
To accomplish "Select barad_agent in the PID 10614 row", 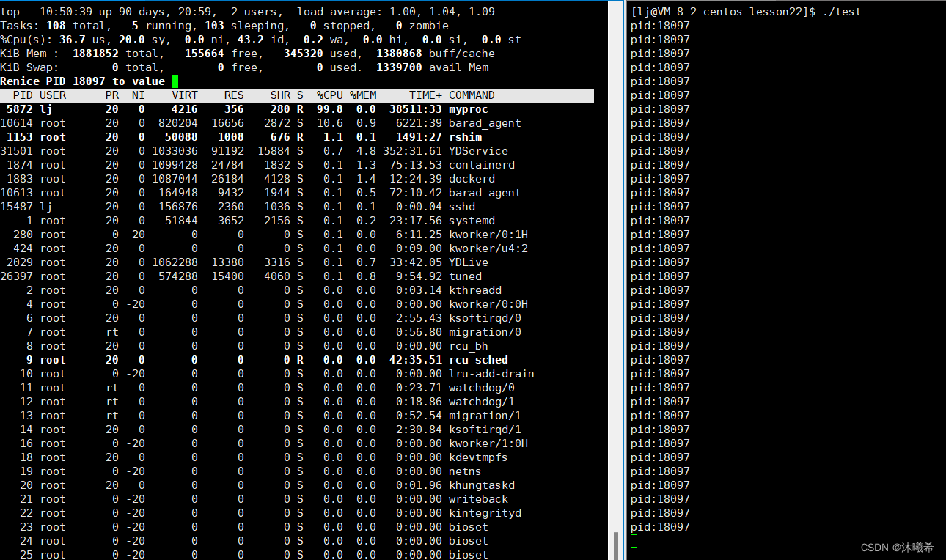I will pyautogui.click(x=485, y=123).
